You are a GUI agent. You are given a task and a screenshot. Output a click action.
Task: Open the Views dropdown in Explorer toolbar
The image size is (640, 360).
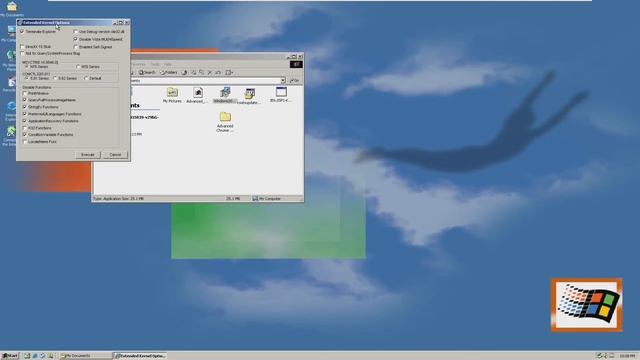pos(229,73)
